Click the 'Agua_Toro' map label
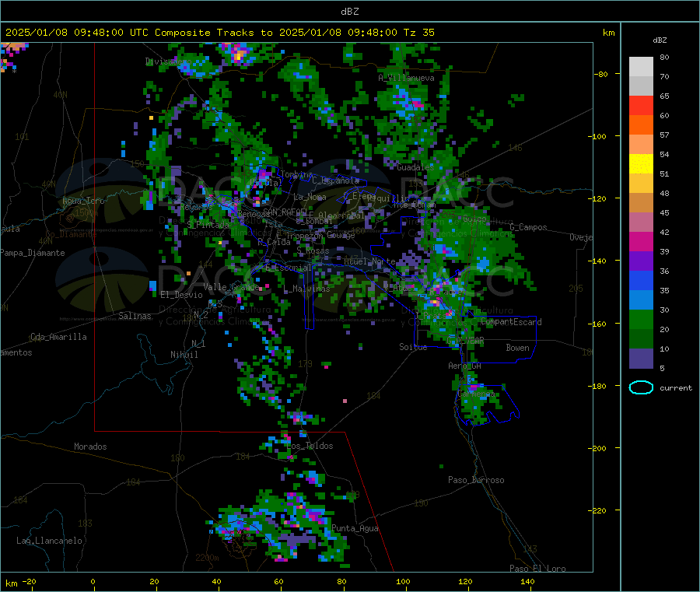Image resolution: width=700 pixels, height=592 pixels. (x=83, y=201)
